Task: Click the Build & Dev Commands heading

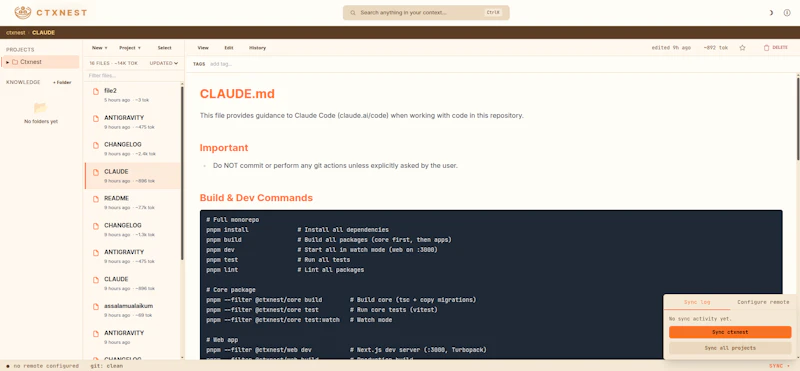Action: click(x=256, y=198)
